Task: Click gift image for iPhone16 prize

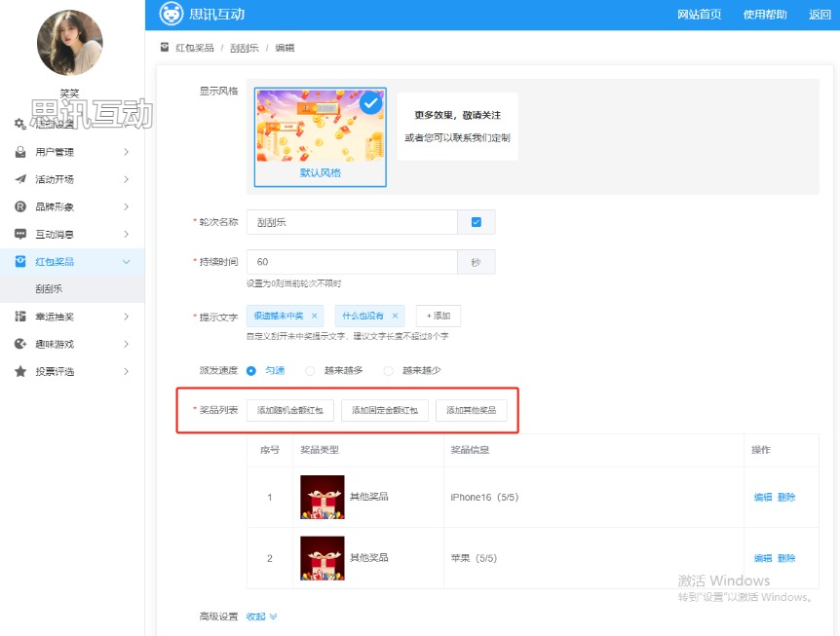Action: [323, 497]
